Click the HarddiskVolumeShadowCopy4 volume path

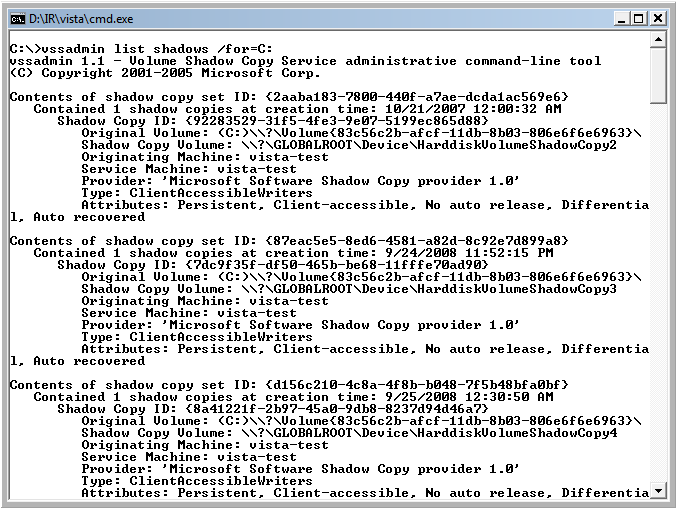(x=429, y=433)
